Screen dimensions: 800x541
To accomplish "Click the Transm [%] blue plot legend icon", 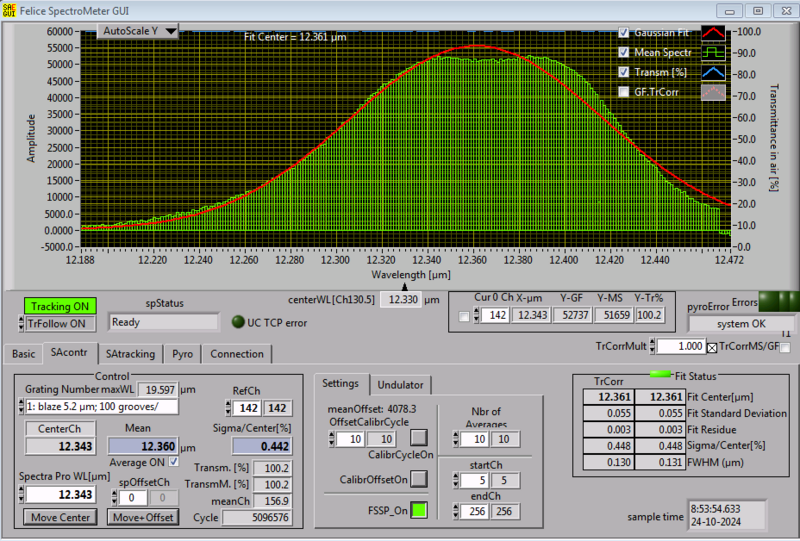I will pyautogui.click(x=712, y=72).
